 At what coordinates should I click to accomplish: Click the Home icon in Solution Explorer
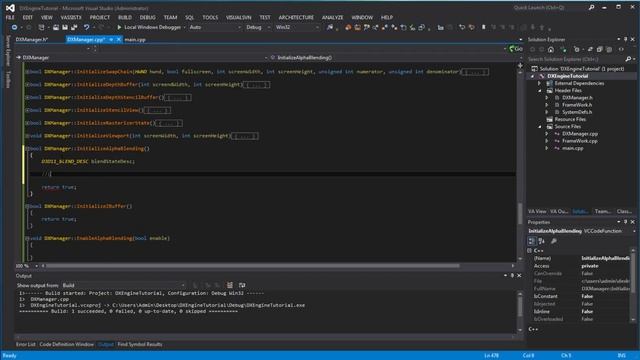coord(551,49)
